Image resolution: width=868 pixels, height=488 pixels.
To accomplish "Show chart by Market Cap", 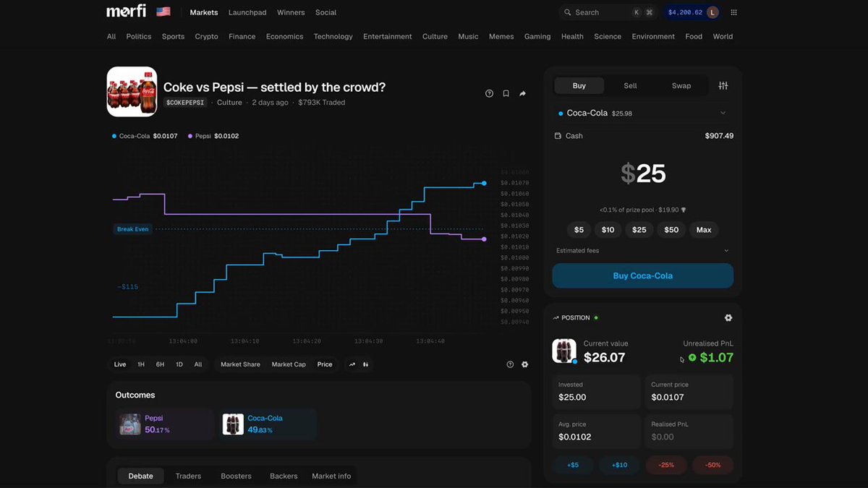I will 289,364.
